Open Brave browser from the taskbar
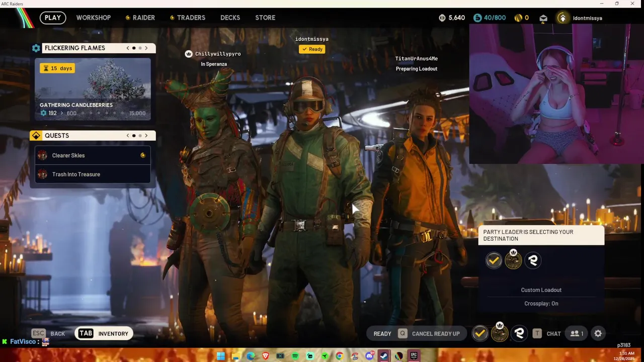Image resolution: width=644 pixels, height=362 pixels. click(x=265, y=356)
